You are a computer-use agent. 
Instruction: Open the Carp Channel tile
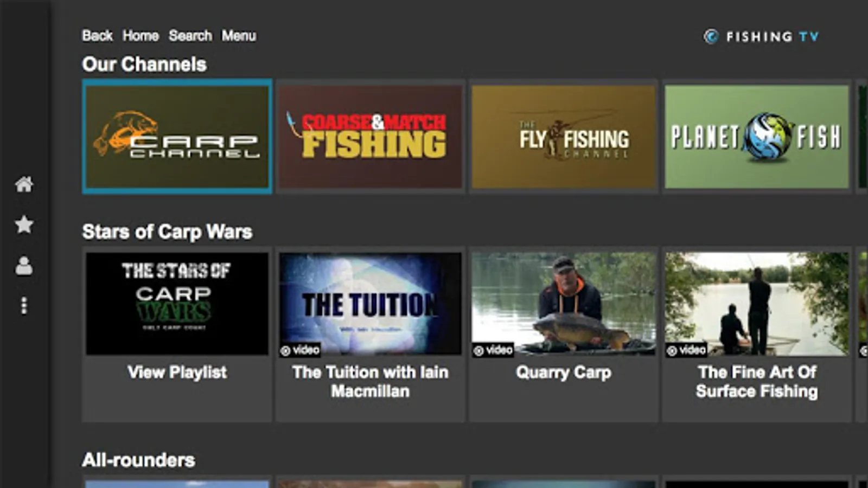[177, 137]
